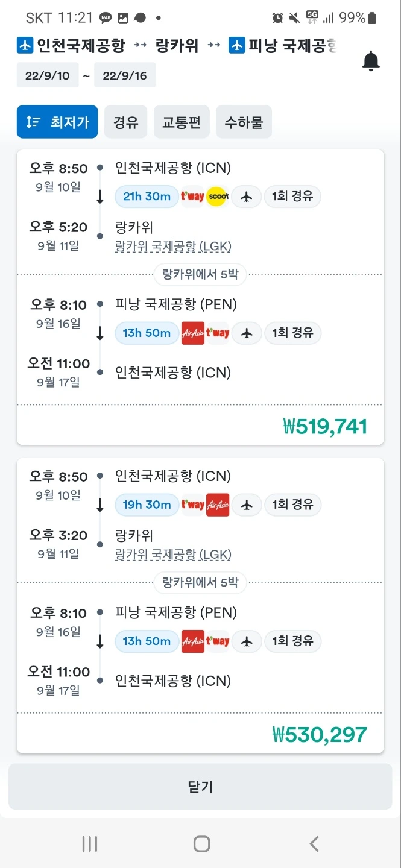Viewport: 401px width, 868px height.
Task: Tap the 21h 30m duration badge
Action: click(x=147, y=197)
